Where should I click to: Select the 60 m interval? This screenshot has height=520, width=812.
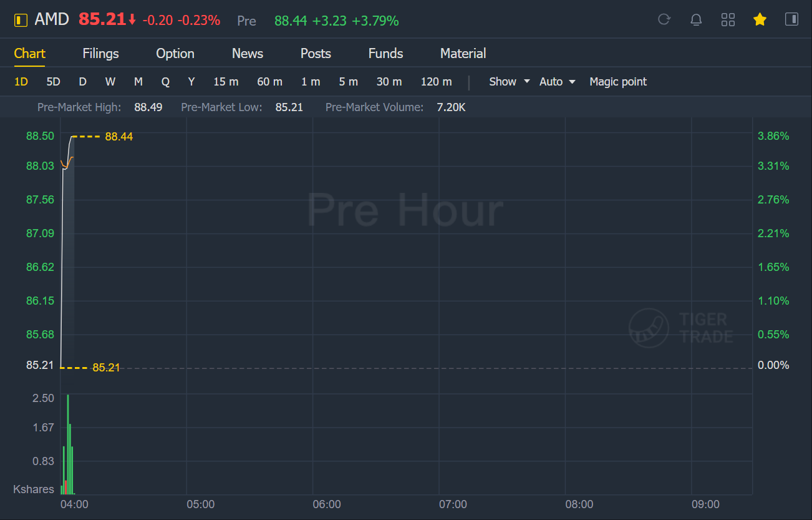coord(269,82)
